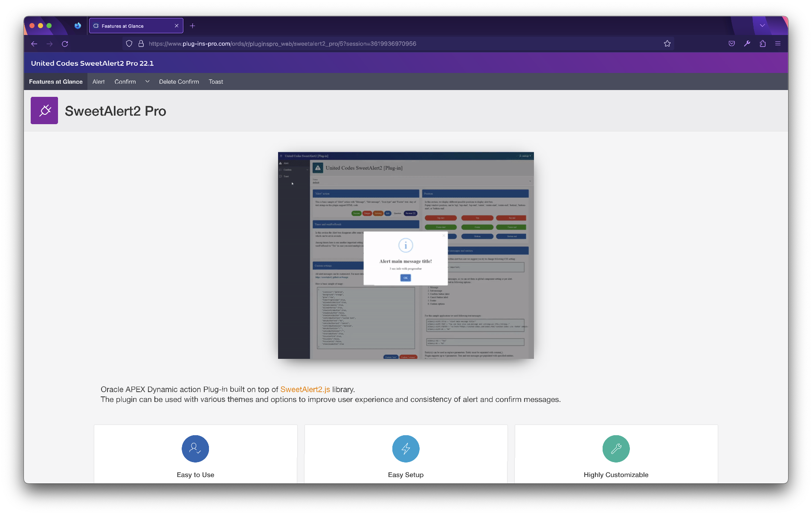Reload the current page
This screenshot has height=515, width=812.
pos(65,44)
